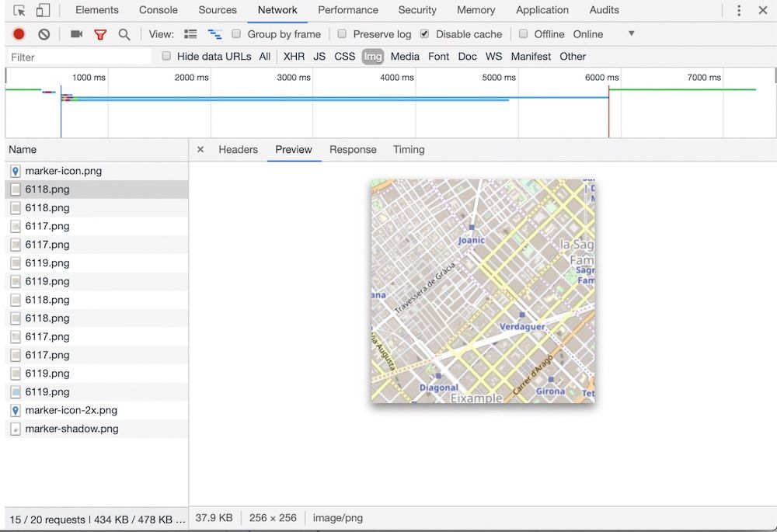
Task: Open the Timing tab of the request
Action: pos(409,150)
